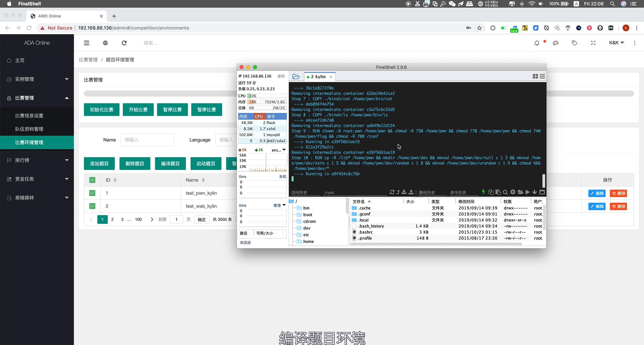644x345 pixels.
Task: Sort the table by the ID column arrows
Action: coord(115,180)
